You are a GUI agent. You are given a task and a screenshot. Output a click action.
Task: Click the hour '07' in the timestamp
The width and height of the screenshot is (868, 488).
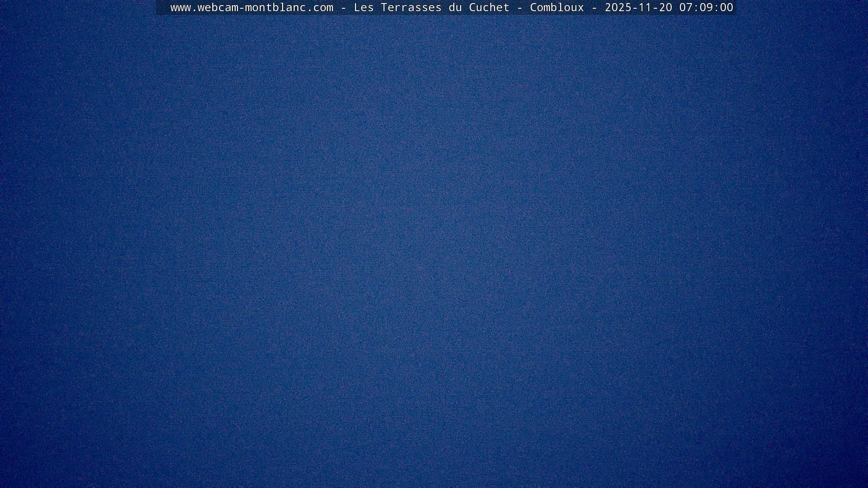coord(686,7)
